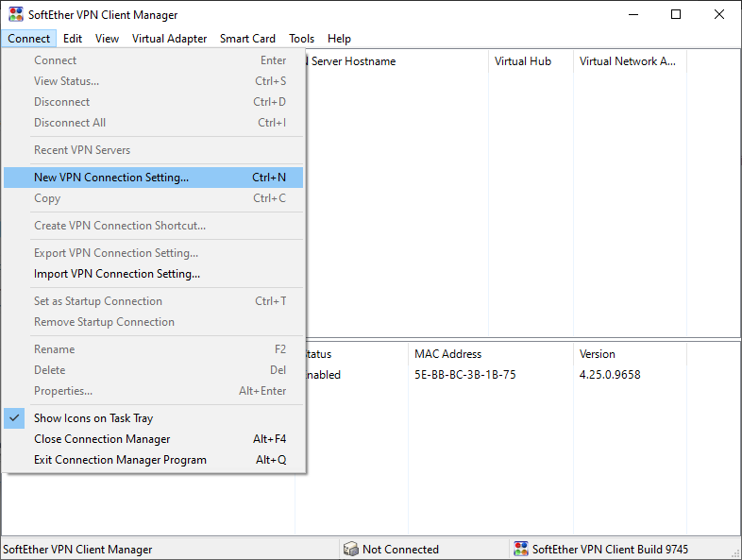
Task: Open the Edit menu
Action: point(73,39)
